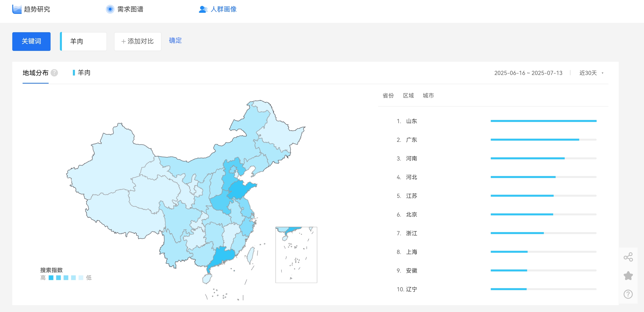Open the 需求图谱 menu item
Image resolution: width=644 pixels, height=312 pixels.
130,9
